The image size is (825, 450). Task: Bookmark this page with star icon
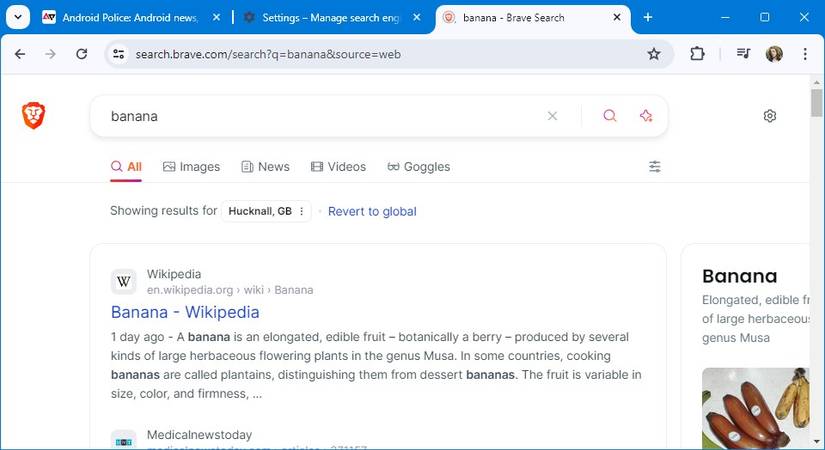tap(654, 54)
